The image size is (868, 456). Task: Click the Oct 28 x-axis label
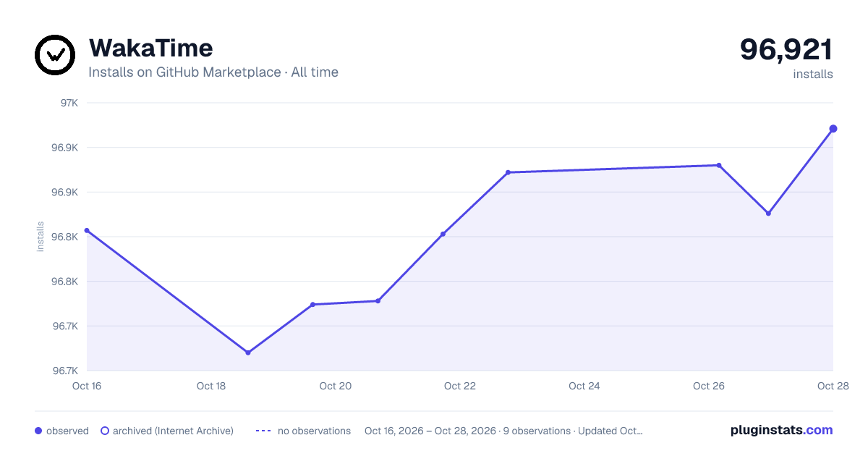tap(833, 386)
